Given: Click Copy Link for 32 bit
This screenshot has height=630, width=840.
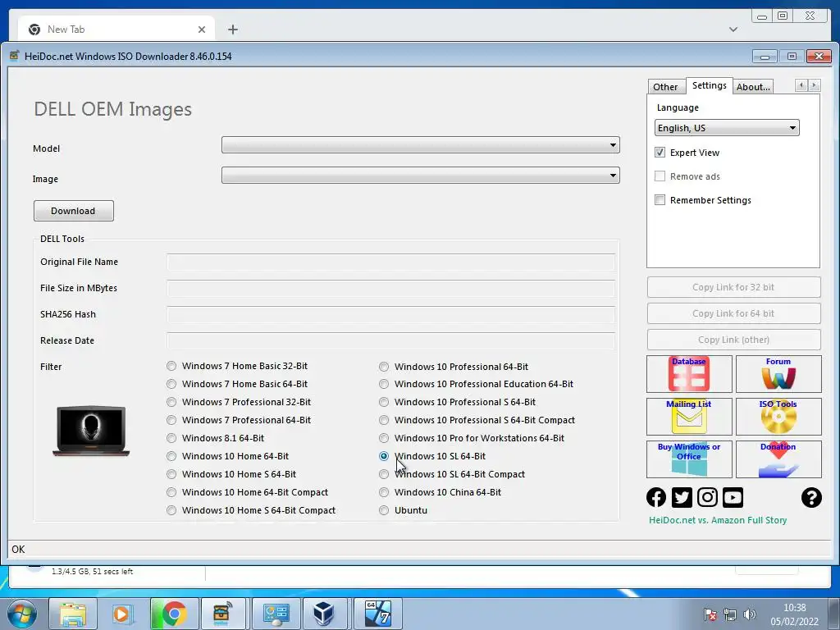Looking at the screenshot, I should [733, 287].
